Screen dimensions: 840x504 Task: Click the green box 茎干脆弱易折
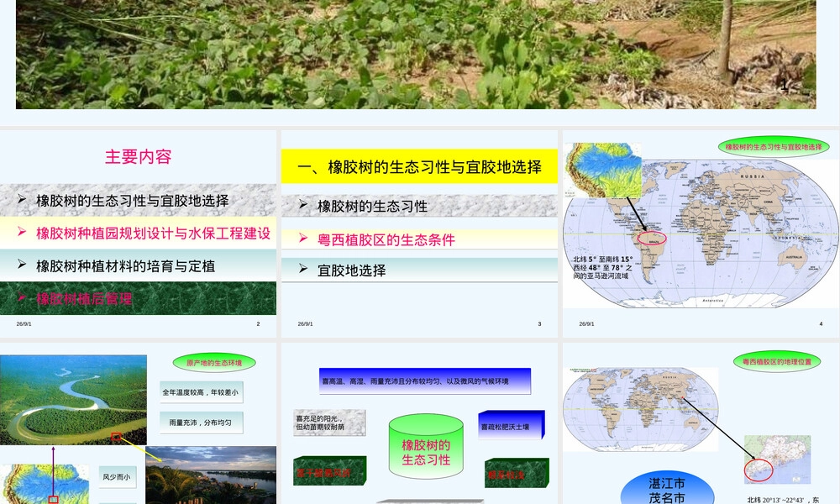(329, 470)
